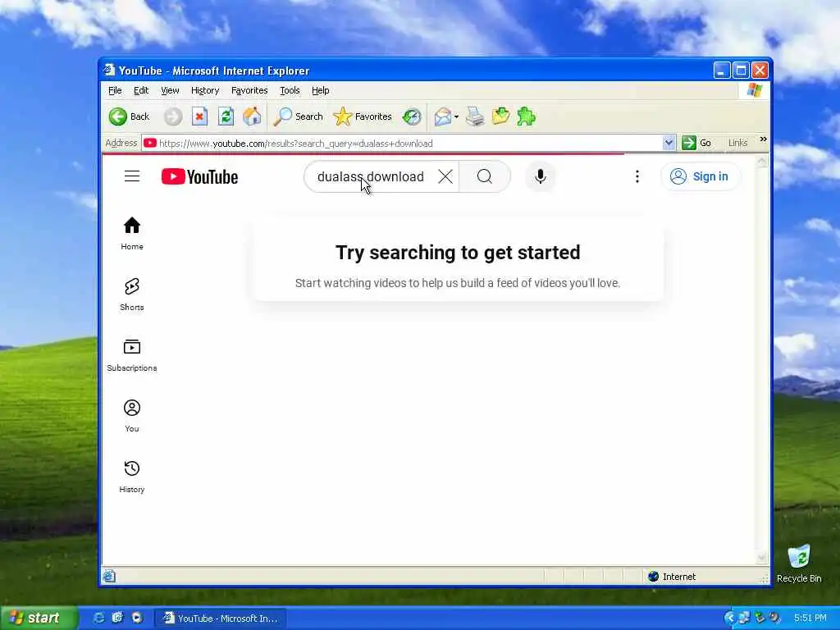Click the magnifier search button
The height and width of the screenshot is (630, 840).
[x=484, y=176]
